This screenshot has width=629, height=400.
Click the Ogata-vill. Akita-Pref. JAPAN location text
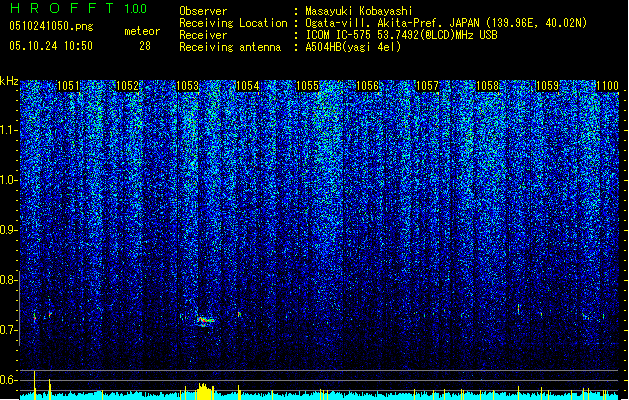pyautogui.click(x=446, y=23)
